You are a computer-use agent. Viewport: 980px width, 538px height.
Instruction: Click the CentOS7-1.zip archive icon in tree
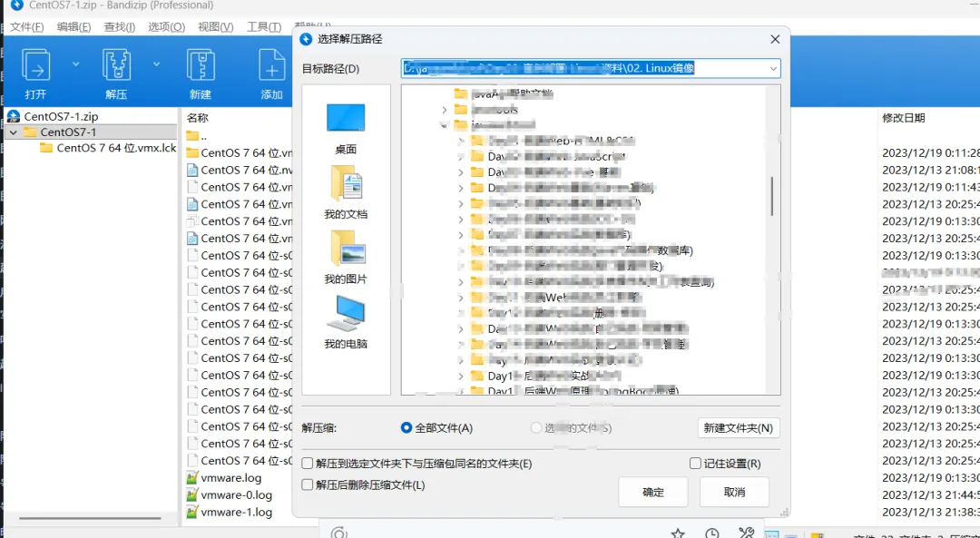(14, 116)
